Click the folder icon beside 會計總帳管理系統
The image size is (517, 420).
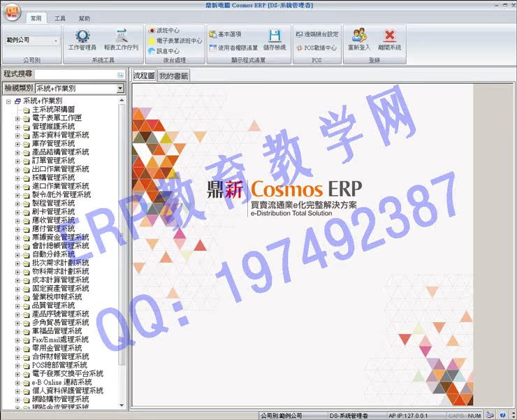(27, 247)
